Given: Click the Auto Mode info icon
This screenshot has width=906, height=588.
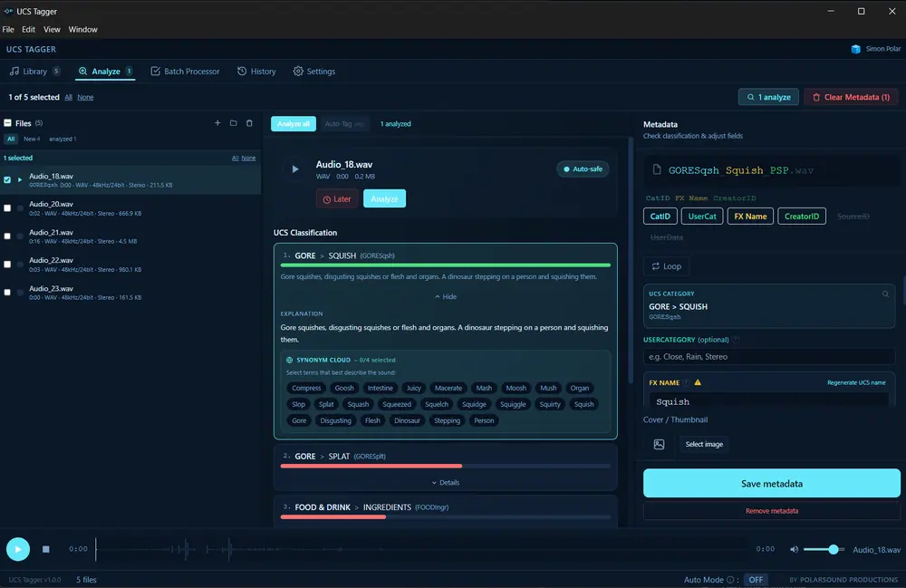Looking at the screenshot, I should click(x=730, y=579).
